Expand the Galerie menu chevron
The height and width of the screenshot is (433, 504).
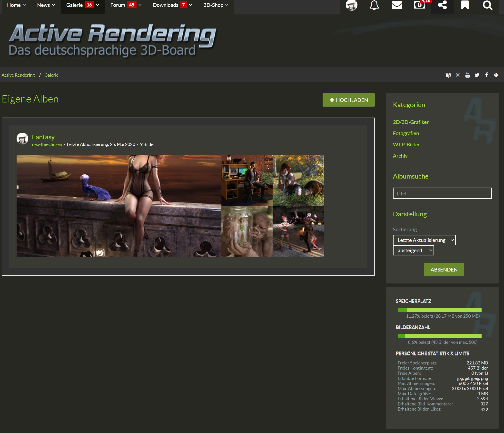coord(98,5)
